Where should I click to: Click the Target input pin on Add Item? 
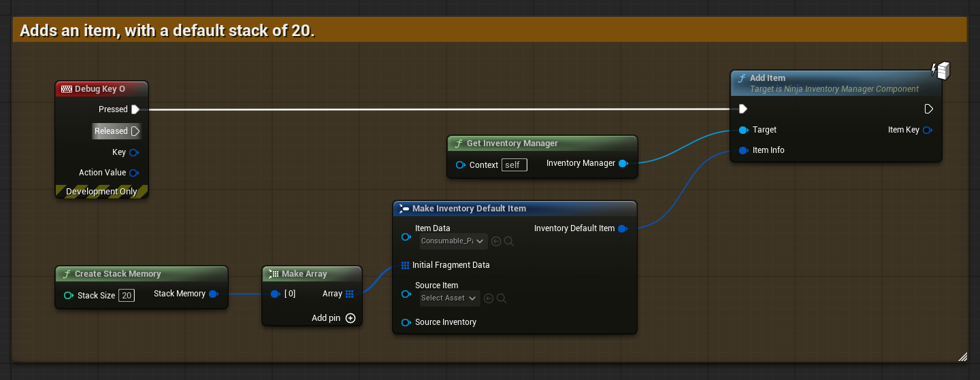pos(743,130)
